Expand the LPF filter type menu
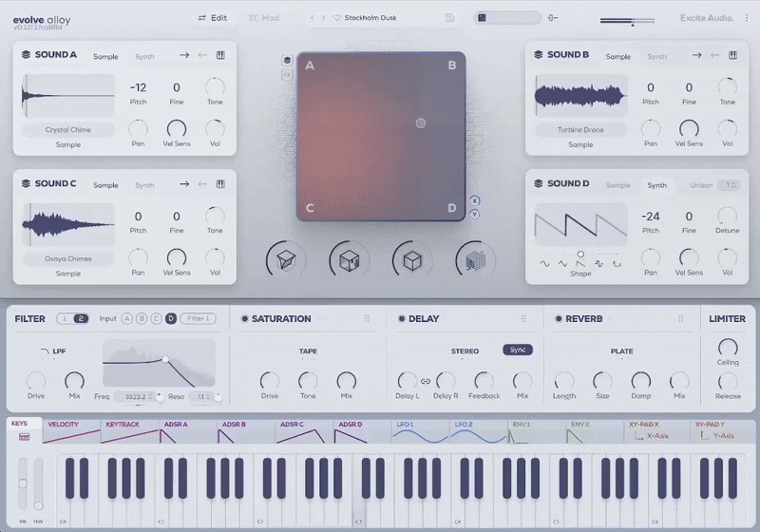Viewport: 760px width, 532px height. point(54,351)
